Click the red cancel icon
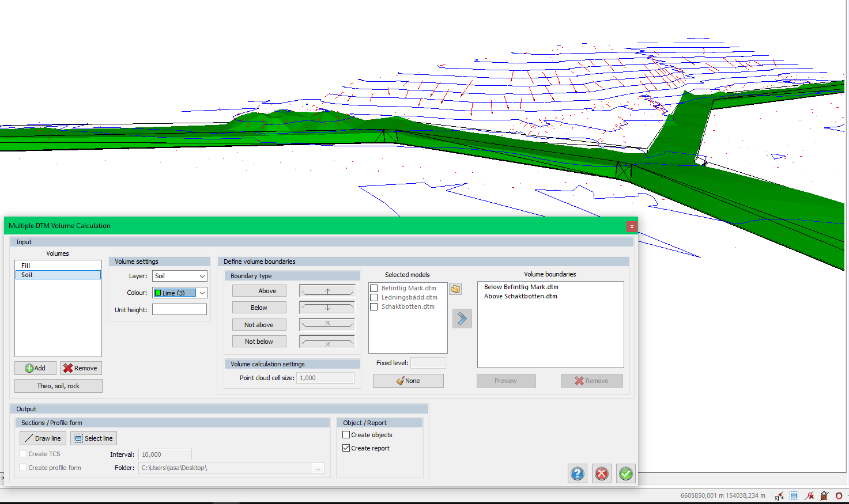849x504 pixels. click(x=601, y=473)
